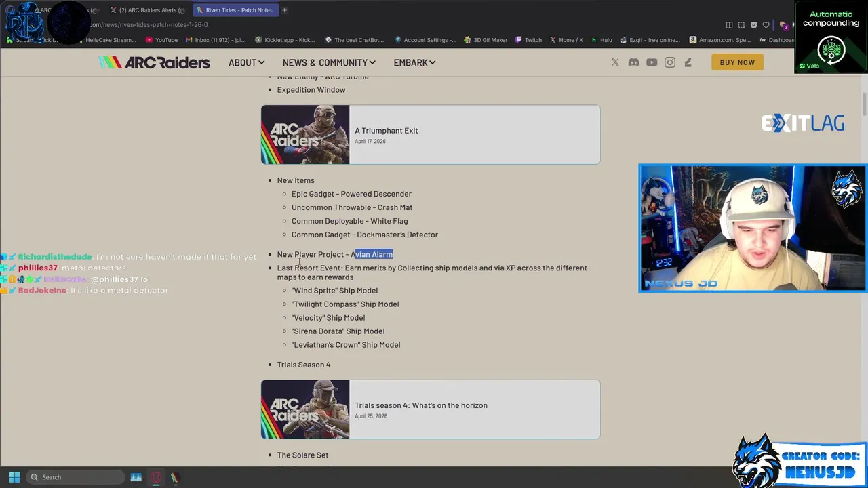Viewport: 868px width, 488px height.
Task: Click 'Trials Season 4' bullet text
Action: point(304,365)
